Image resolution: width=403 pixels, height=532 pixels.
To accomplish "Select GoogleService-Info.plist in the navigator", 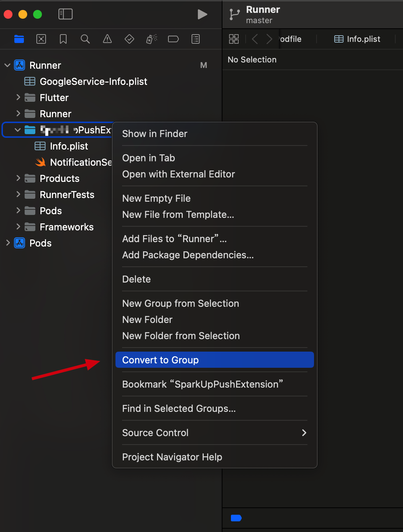I will coord(93,82).
